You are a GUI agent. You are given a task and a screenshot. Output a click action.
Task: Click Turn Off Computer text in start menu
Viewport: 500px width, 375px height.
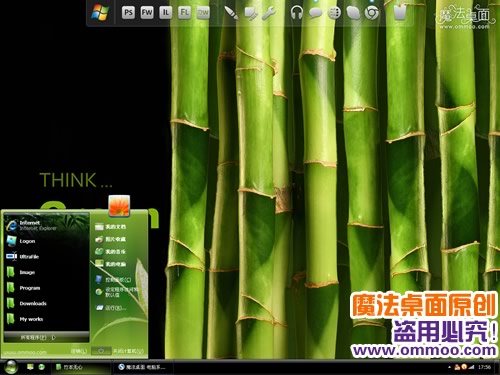129,351
